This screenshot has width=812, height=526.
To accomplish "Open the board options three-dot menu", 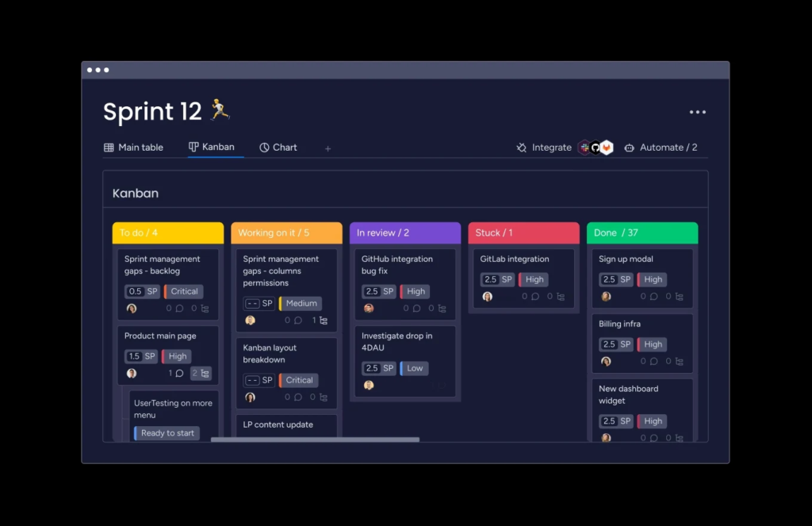I will pyautogui.click(x=697, y=112).
